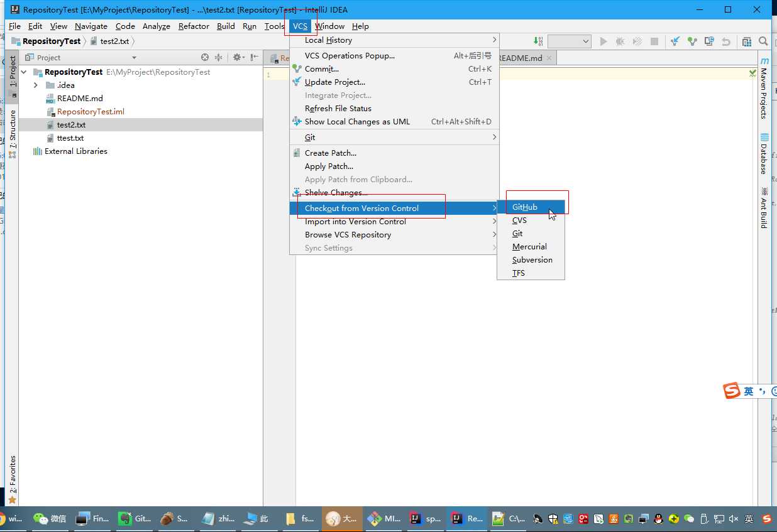
Task: Choose Shelve Changes... menu item
Action: coord(394,193)
